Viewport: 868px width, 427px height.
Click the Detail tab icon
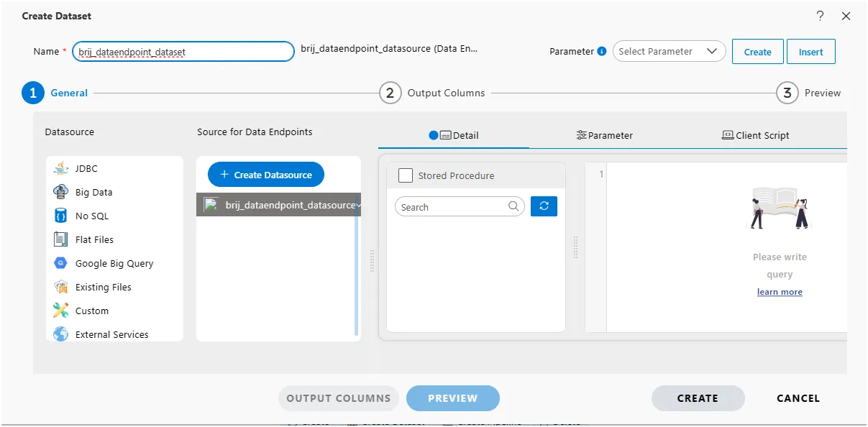[445, 135]
